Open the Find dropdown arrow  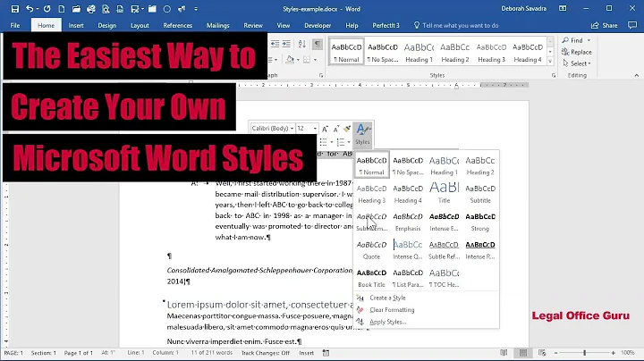click(x=589, y=40)
